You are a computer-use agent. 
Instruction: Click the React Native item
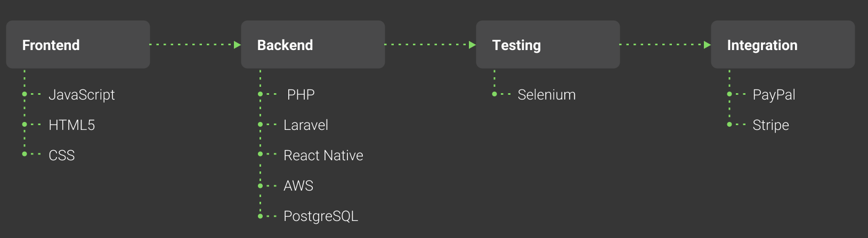click(x=323, y=155)
